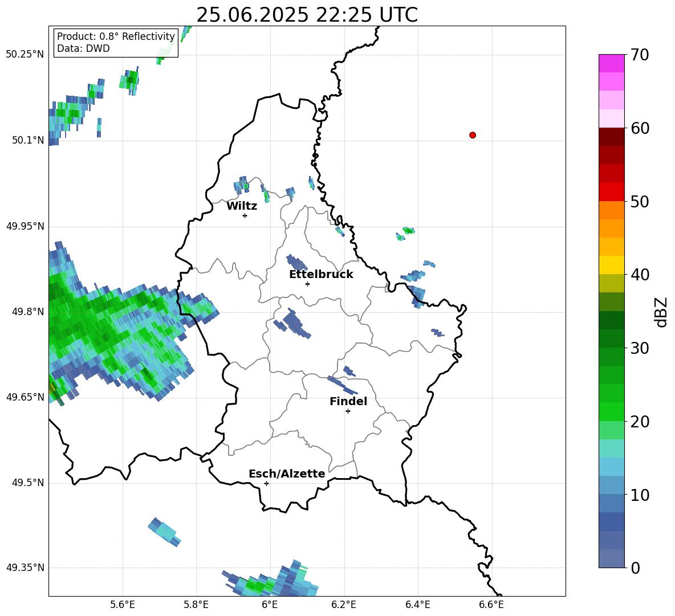Click the Product: 0.8° Reflectivity text
Image resolution: width=675 pixels, height=616 pixels.
click(x=116, y=36)
